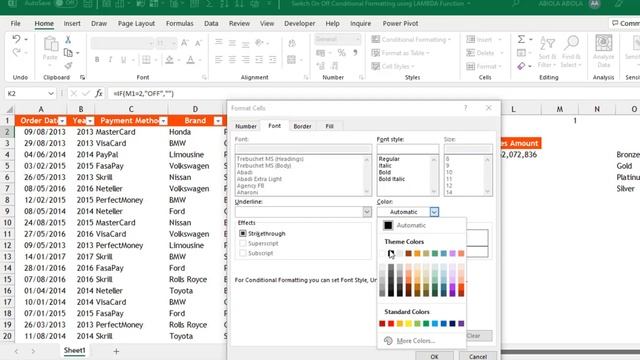Select the Sheet1 tab
Screen dimensions: 640x360
pos(74,351)
